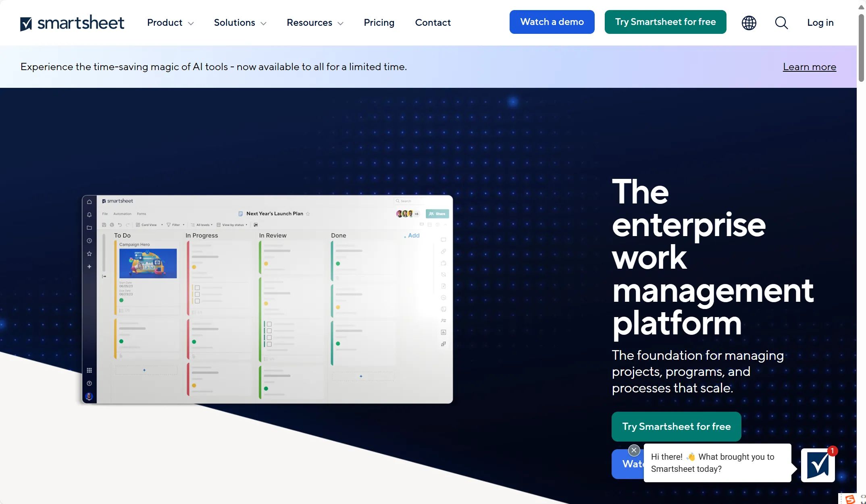Image resolution: width=866 pixels, height=504 pixels.
Task: Click home icon in product mockup sidebar
Action: [x=89, y=202]
